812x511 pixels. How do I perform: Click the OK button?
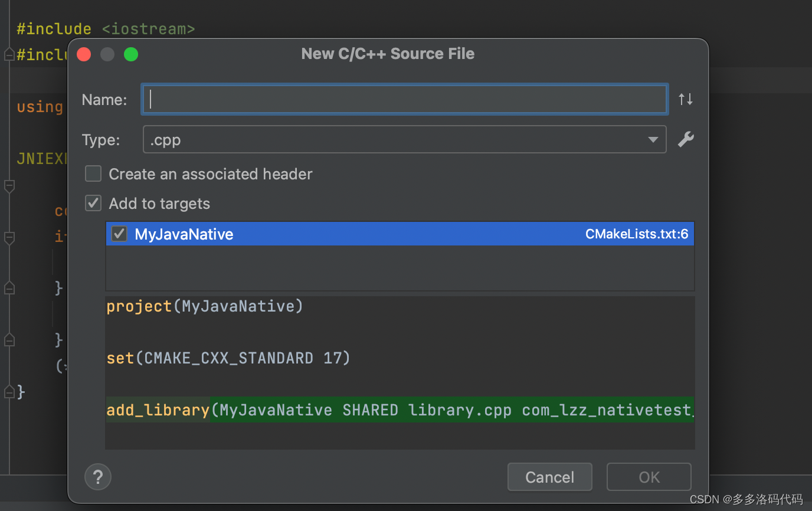click(x=649, y=477)
